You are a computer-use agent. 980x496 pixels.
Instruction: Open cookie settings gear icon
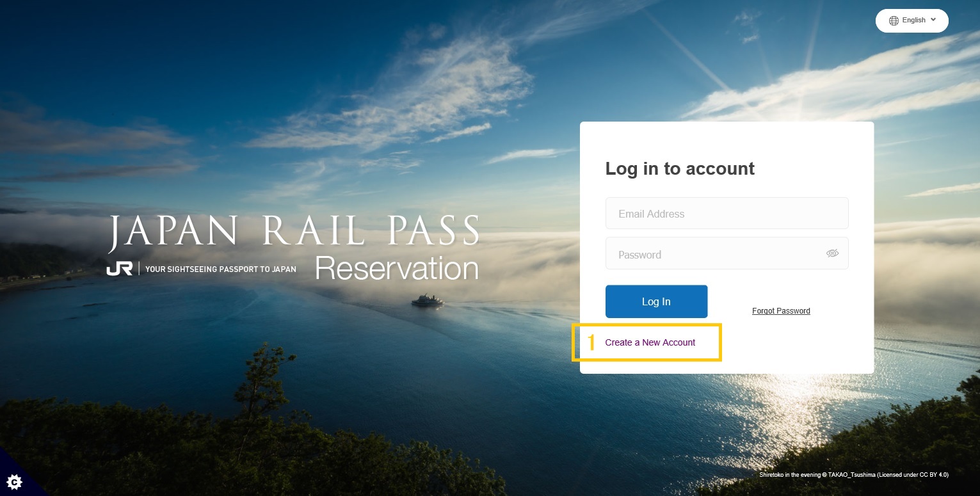tap(13, 482)
